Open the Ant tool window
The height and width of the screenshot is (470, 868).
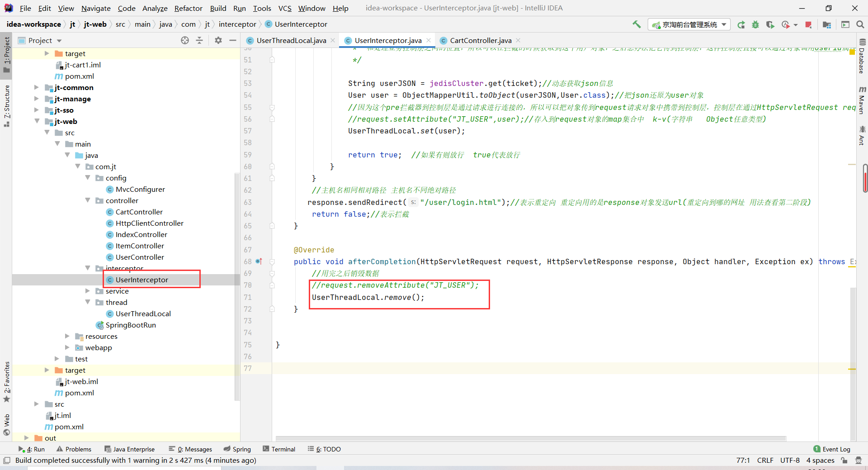(x=862, y=136)
